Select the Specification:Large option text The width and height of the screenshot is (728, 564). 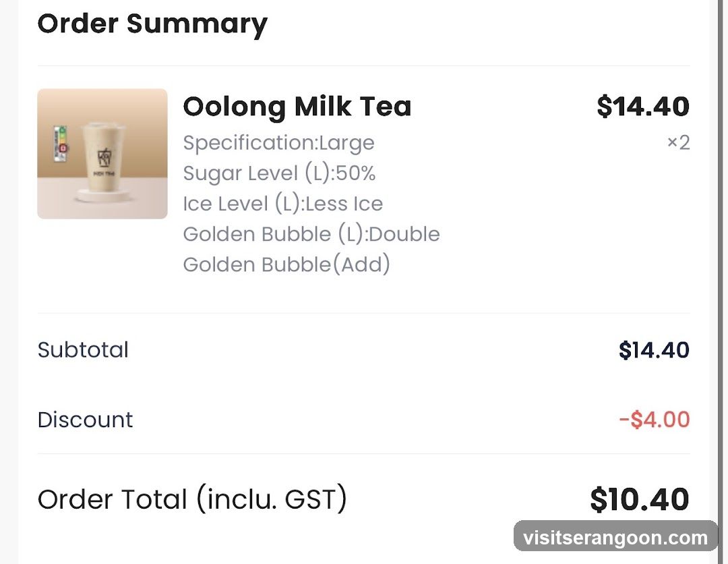click(278, 142)
